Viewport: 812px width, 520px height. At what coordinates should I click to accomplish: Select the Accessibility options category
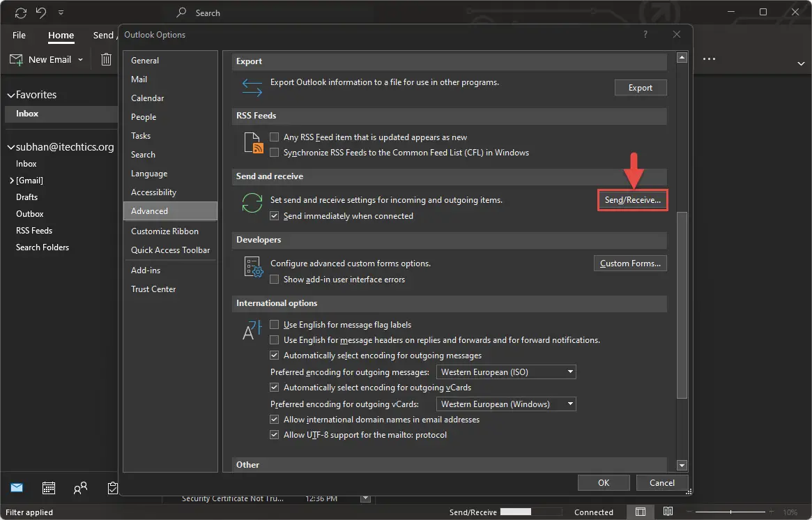click(170, 192)
